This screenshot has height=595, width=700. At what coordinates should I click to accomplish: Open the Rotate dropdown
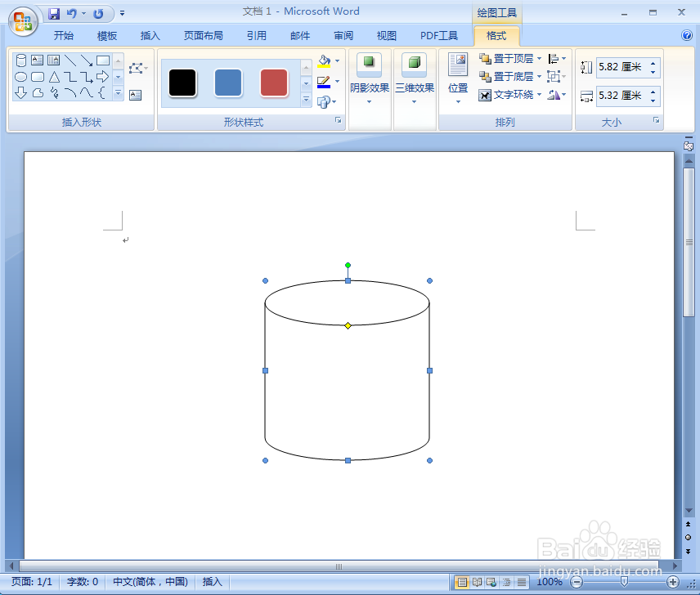557,95
